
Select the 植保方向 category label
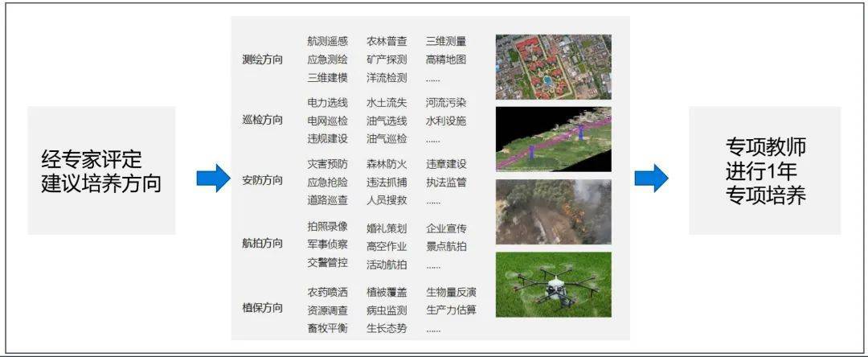(262, 308)
